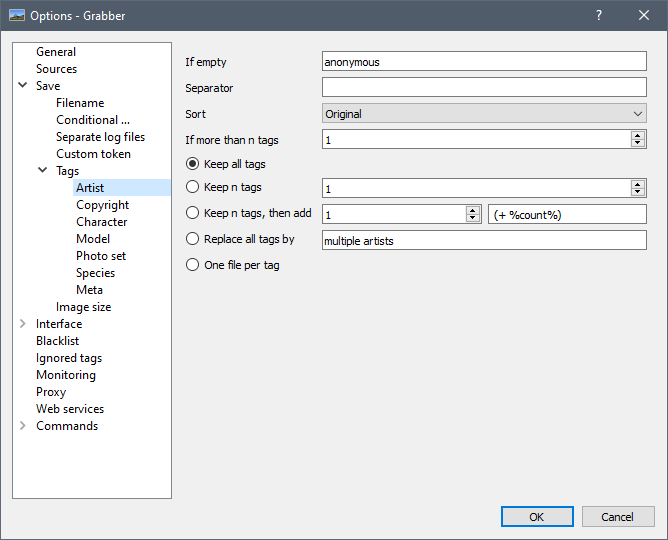Click the If empty field containing anonymous
The height and width of the screenshot is (540, 668).
(484, 62)
